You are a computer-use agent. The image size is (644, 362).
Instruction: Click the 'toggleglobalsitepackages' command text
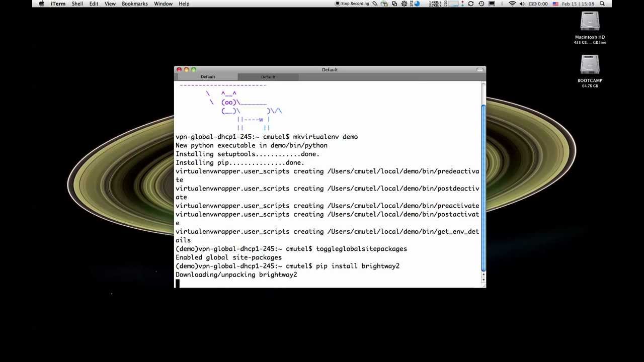tap(361, 249)
